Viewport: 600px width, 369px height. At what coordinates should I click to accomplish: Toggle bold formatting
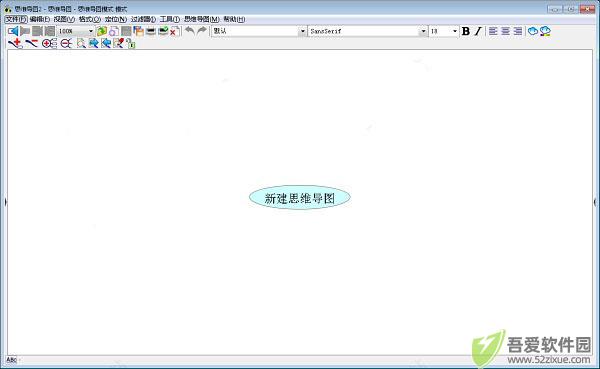[x=466, y=31]
